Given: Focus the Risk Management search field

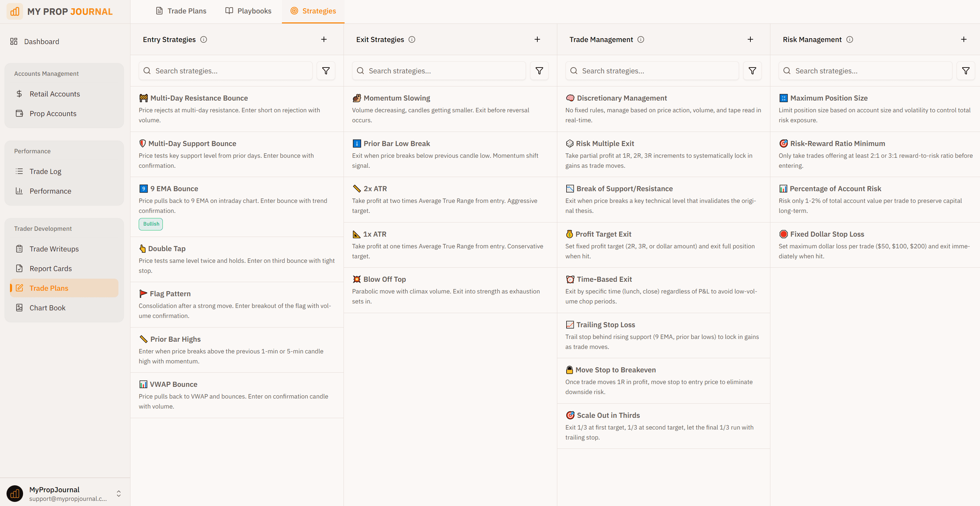Looking at the screenshot, I should 865,71.
